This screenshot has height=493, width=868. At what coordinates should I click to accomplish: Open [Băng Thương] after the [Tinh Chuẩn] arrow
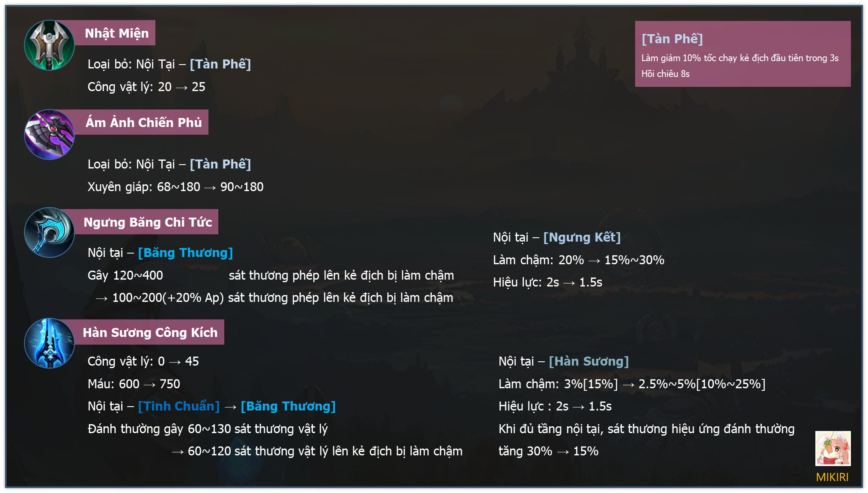(x=288, y=406)
